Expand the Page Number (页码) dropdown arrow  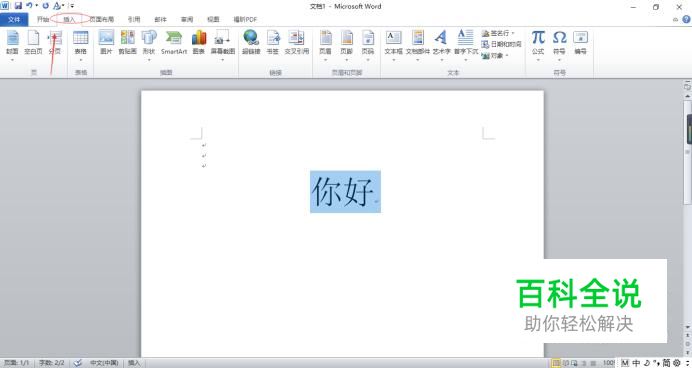tap(368, 60)
